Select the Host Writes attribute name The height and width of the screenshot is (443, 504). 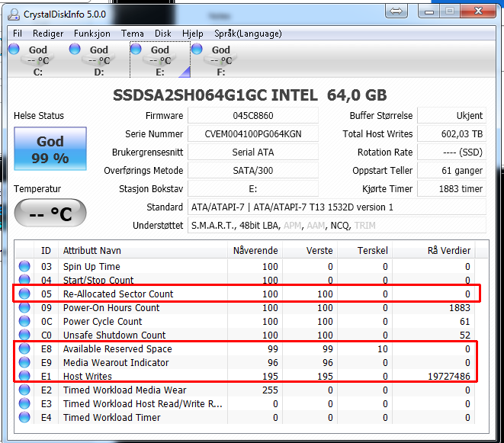[x=88, y=376]
